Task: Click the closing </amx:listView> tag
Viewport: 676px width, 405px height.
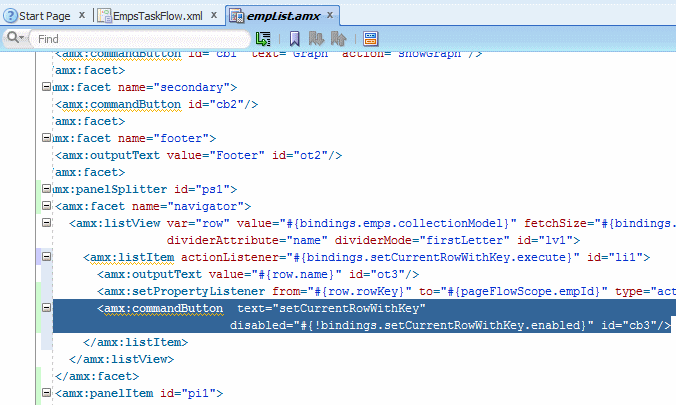Action: click(122, 359)
